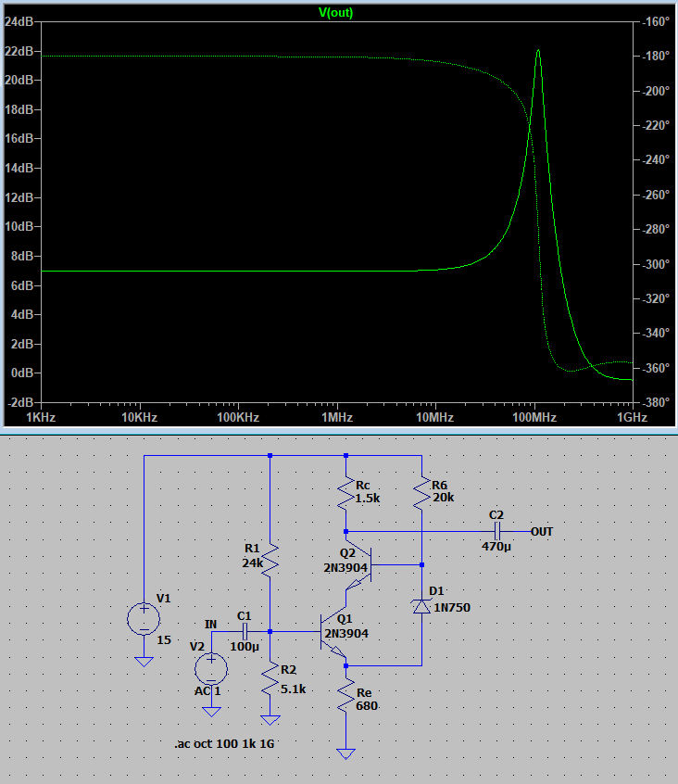Click the IN net label

pyautogui.click(x=210, y=624)
